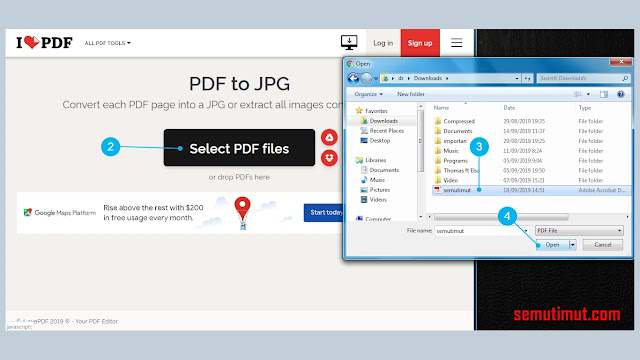The height and width of the screenshot is (360, 640).
Task: Click the Compressed folder icon
Action: [x=438, y=121]
